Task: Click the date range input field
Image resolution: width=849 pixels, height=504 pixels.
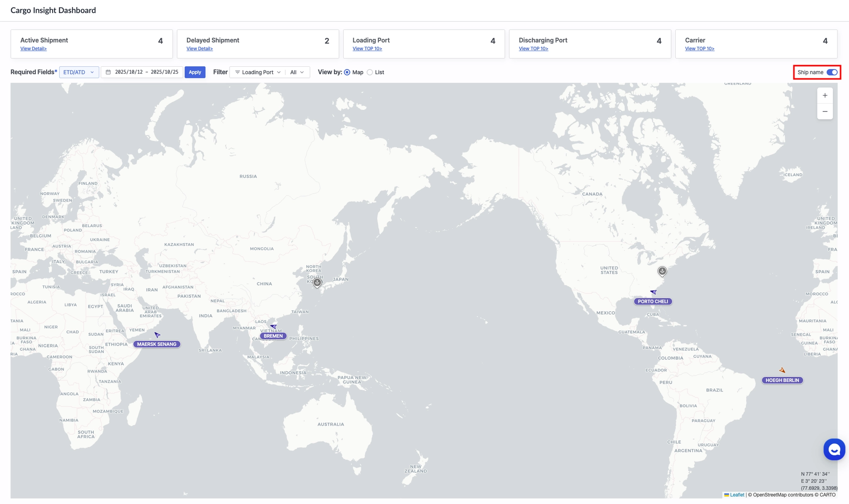Action: tap(142, 72)
